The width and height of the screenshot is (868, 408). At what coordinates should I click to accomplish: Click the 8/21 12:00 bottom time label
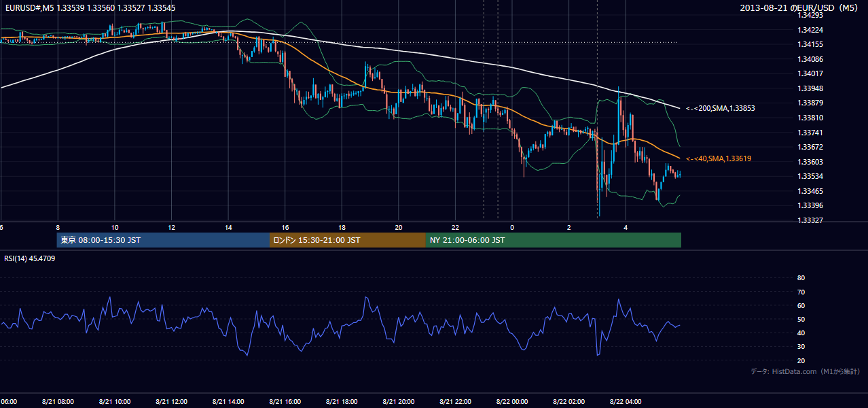click(x=171, y=402)
